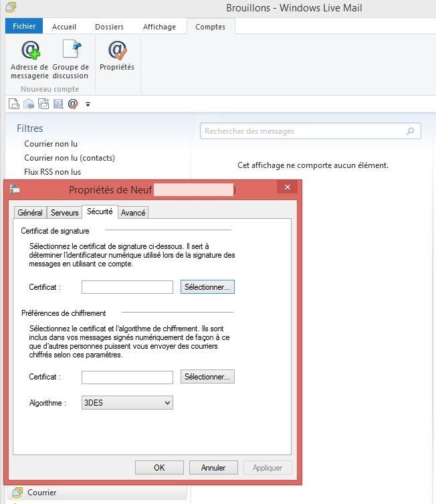This screenshot has height=504, width=436.
Task: Switch to the Accueil ribbon tab
Action: point(64,27)
